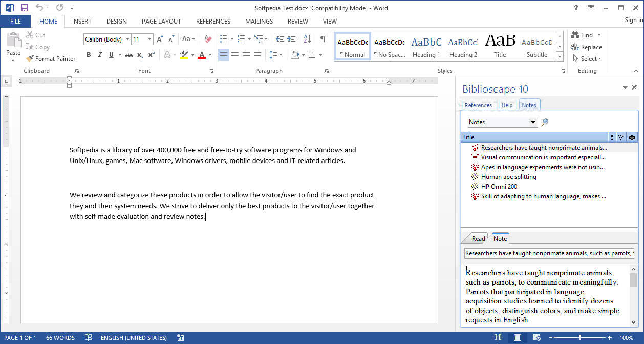Viewport: 644px width, 344px height.
Task: Switch to the PAGE LAYOUT ribbon tab
Action: tap(161, 22)
